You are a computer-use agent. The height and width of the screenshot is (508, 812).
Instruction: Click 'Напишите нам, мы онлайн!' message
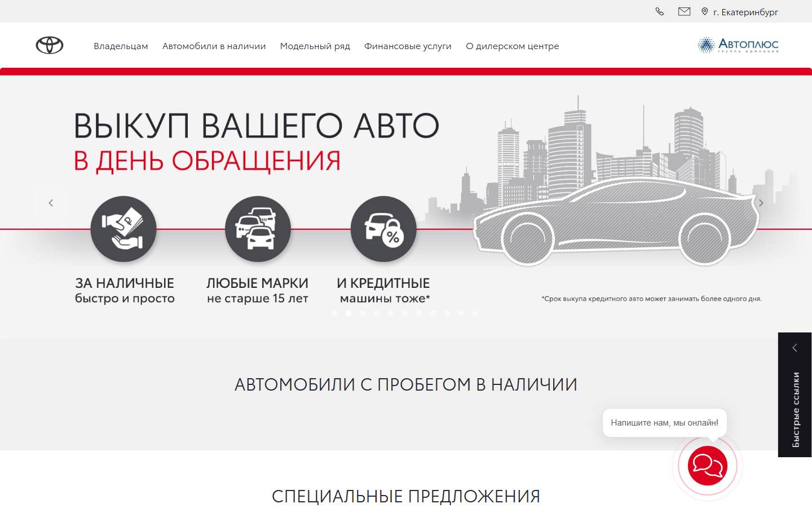(665, 423)
